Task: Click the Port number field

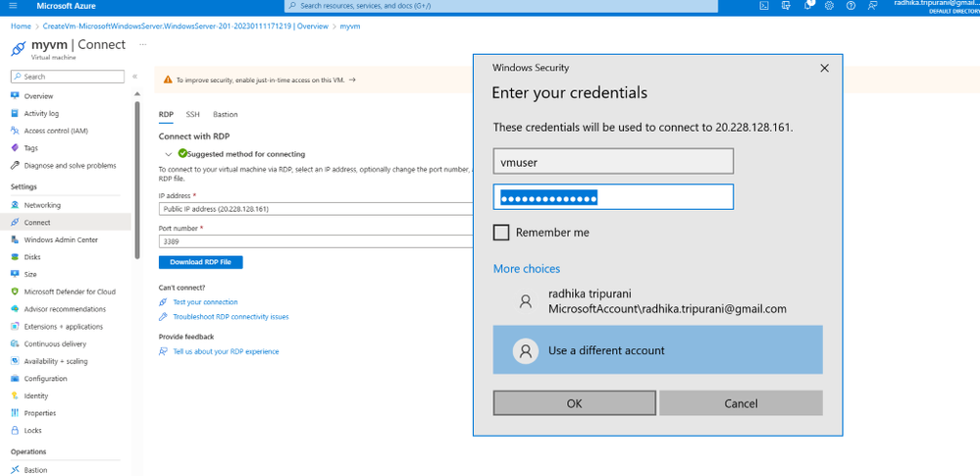Action: [316, 240]
